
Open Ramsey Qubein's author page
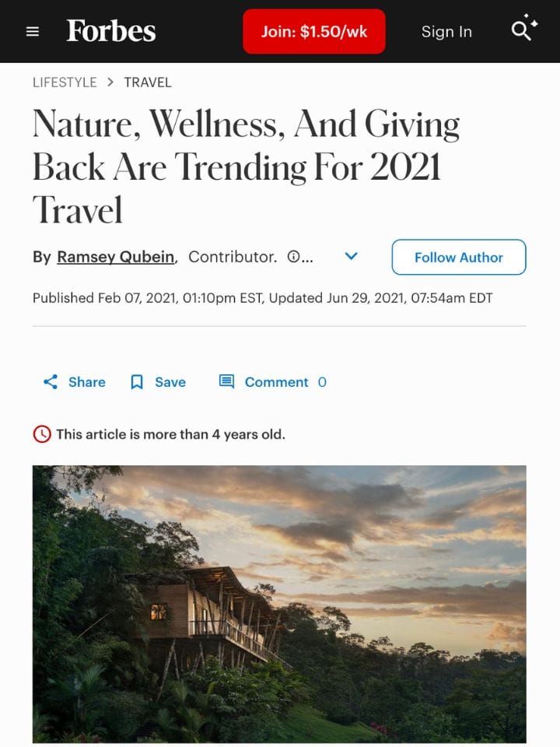[x=115, y=256]
